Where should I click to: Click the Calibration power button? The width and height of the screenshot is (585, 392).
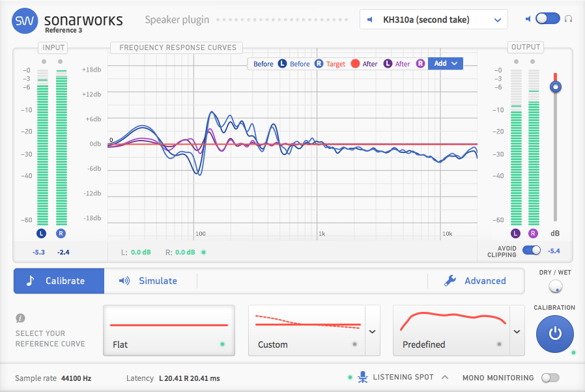click(x=555, y=334)
